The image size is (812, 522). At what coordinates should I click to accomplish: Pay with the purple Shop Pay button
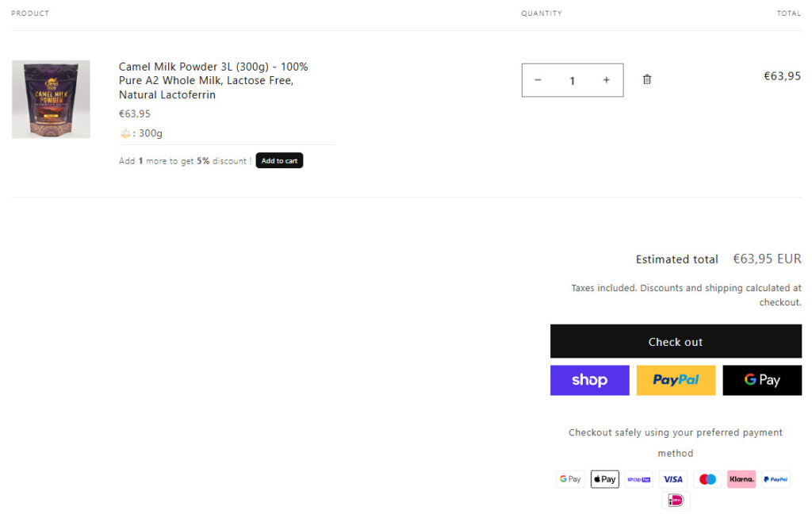[x=590, y=380]
